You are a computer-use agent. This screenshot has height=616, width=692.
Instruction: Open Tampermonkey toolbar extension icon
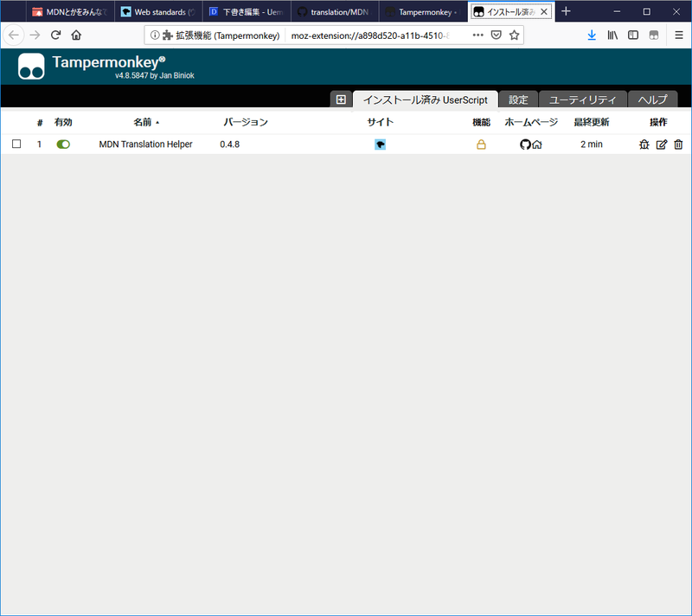654,35
